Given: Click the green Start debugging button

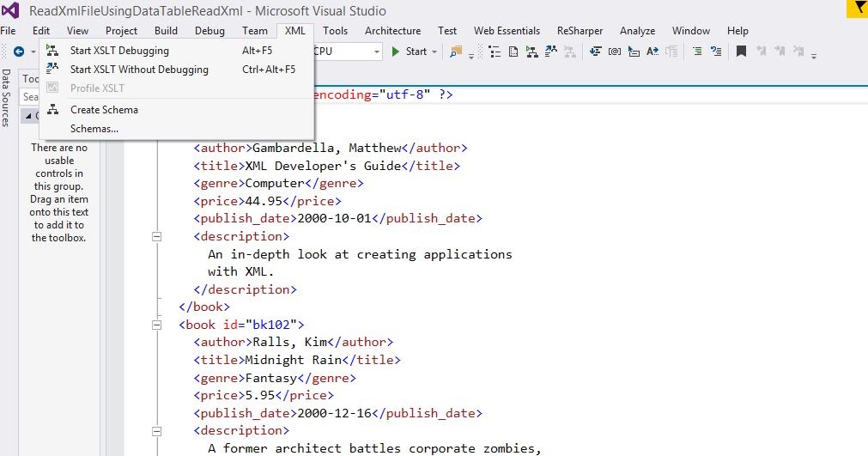Looking at the screenshot, I should pos(410,52).
